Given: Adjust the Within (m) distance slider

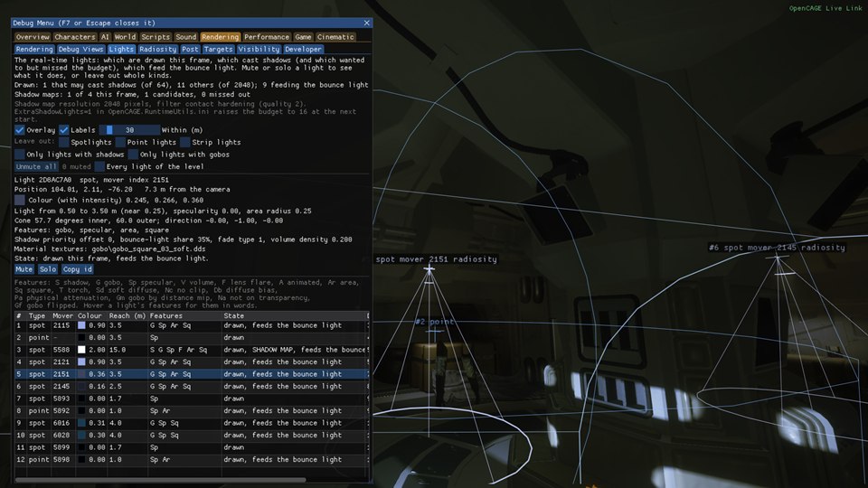Looking at the screenshot, I should pos(129,130).
